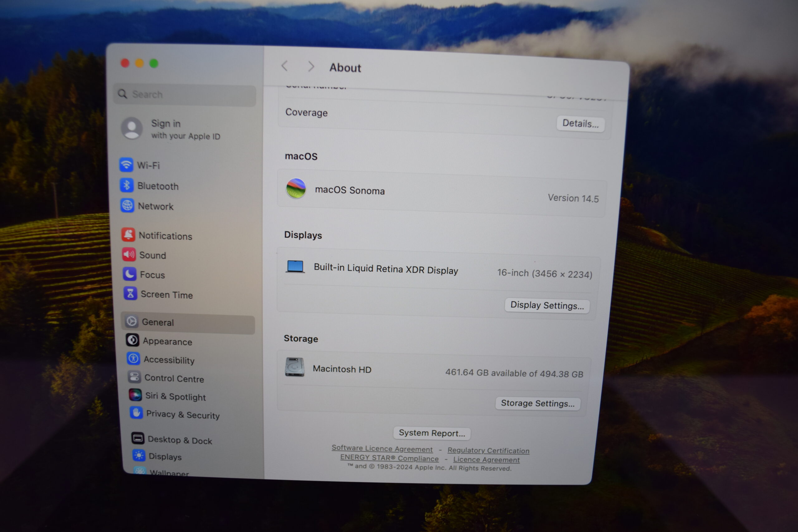Open the Focus moon icon
This screenshot has width=798, height=532.
pos(130,274)
